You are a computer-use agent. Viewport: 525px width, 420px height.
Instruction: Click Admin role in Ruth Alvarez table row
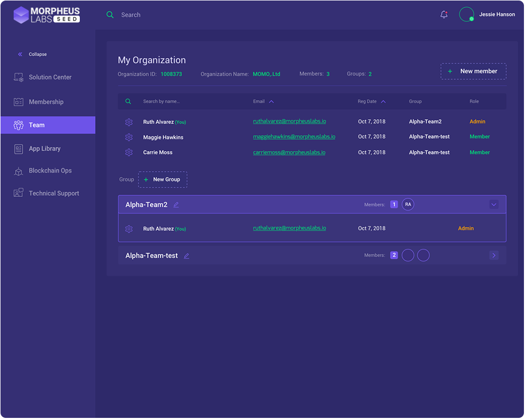tap(477, 122)
